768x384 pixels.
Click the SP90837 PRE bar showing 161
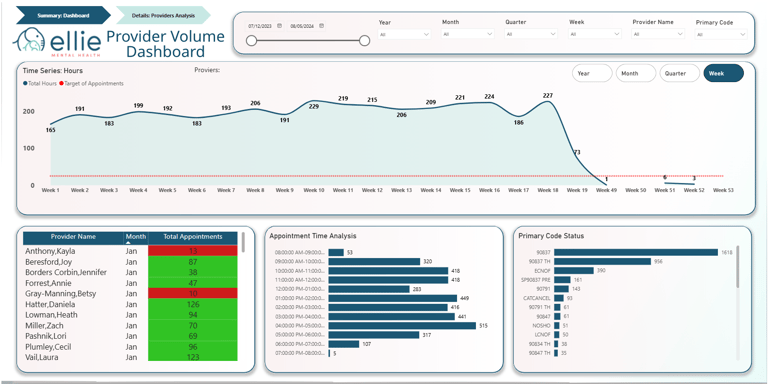coord(562,280)
